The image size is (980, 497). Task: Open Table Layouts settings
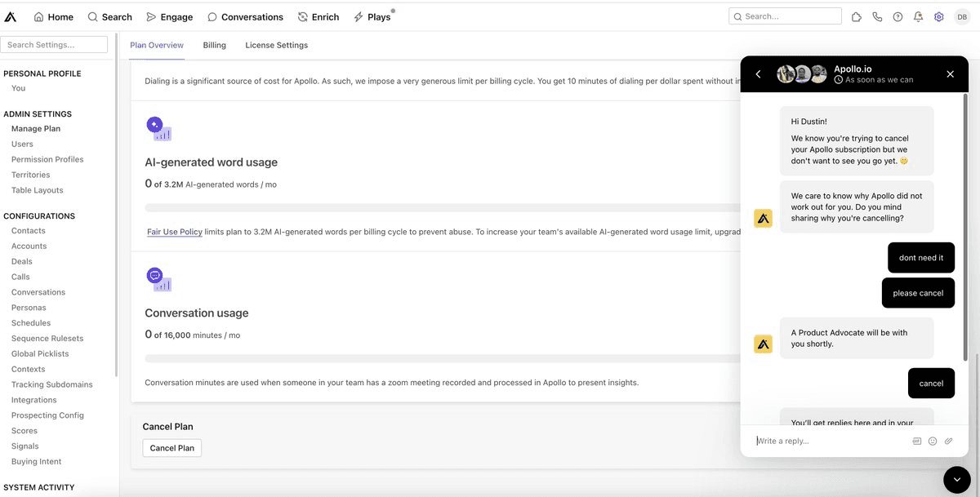(37, 191)
